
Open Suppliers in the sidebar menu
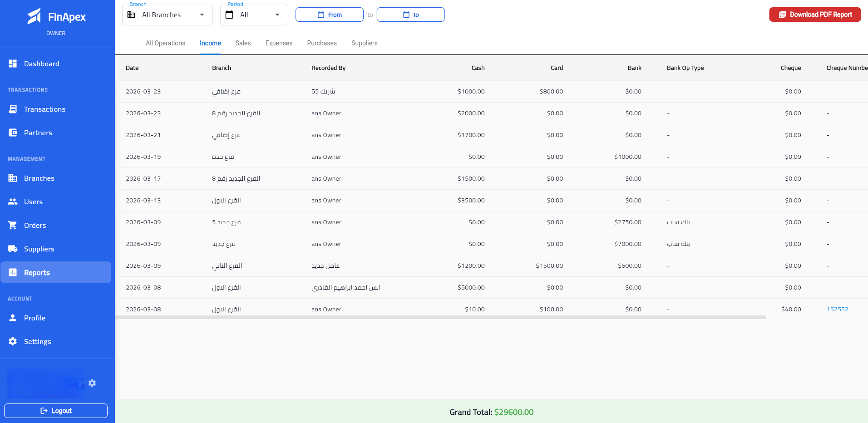click(x=56, y=249)
